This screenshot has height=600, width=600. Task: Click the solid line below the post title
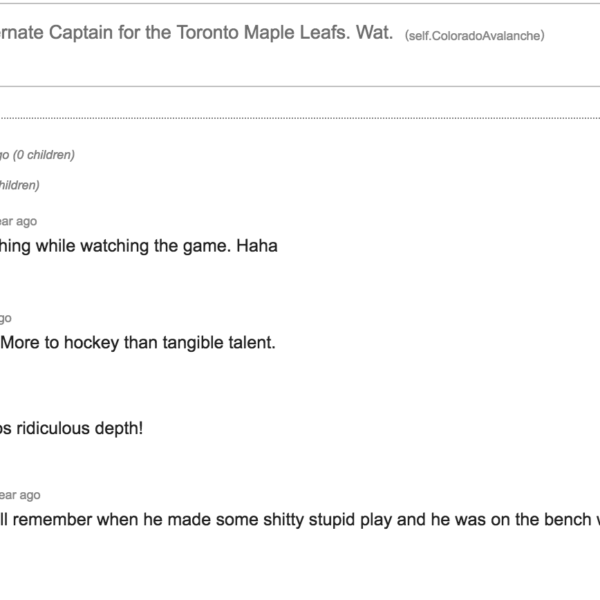click(300, 86)
